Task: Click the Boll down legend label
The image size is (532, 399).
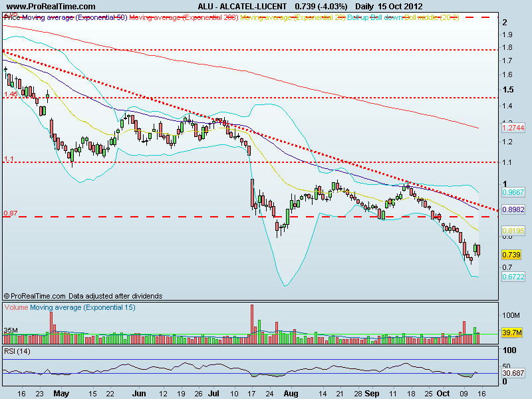Action: [386, 17]
